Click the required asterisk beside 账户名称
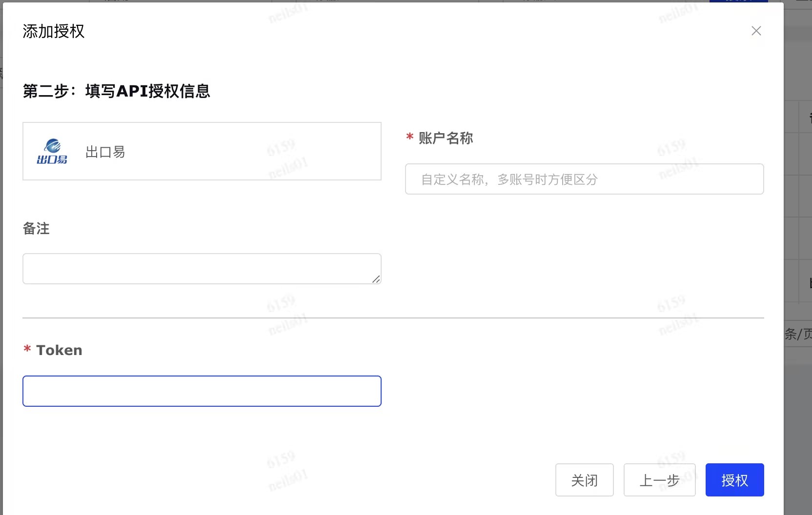 pyautogui.click(x=409, y=138)
